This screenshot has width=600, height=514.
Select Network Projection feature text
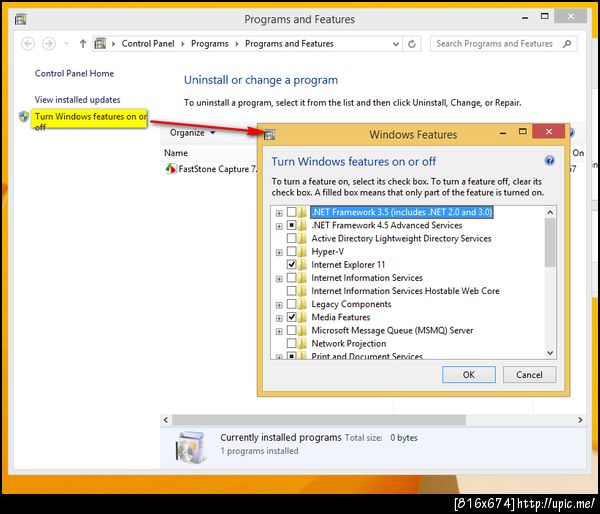[349, 343]
